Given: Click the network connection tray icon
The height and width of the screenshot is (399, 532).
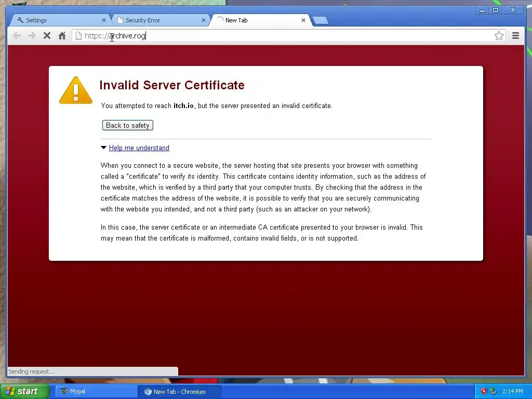Looking at the screenshot, I should [x=494, y=391].
